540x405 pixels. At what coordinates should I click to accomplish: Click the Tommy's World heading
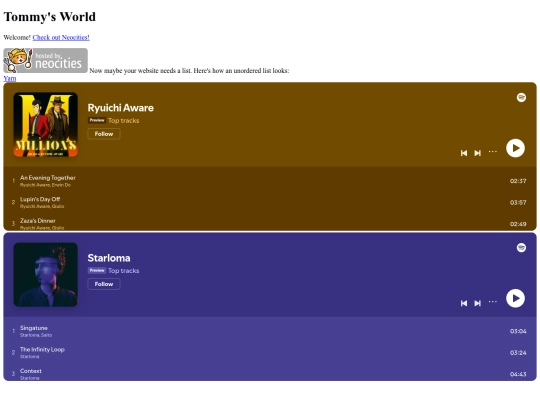(x=50, y=17)
